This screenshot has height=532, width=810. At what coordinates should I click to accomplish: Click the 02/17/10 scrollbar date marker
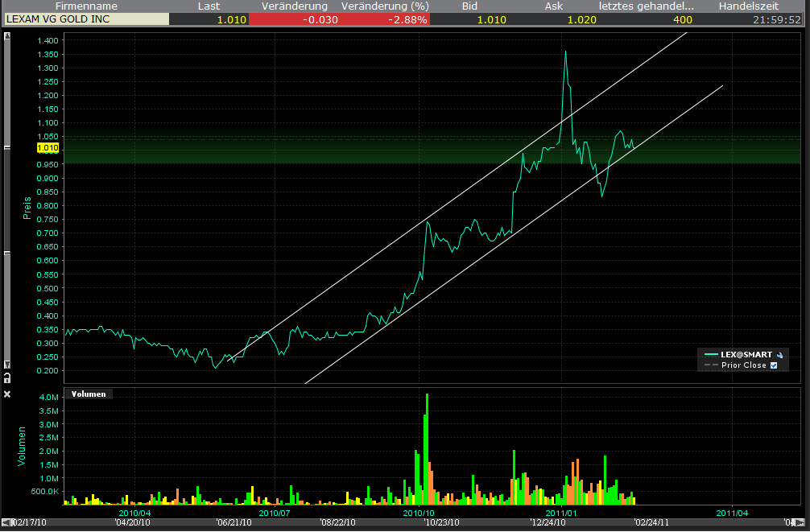(x=29, y=522)
